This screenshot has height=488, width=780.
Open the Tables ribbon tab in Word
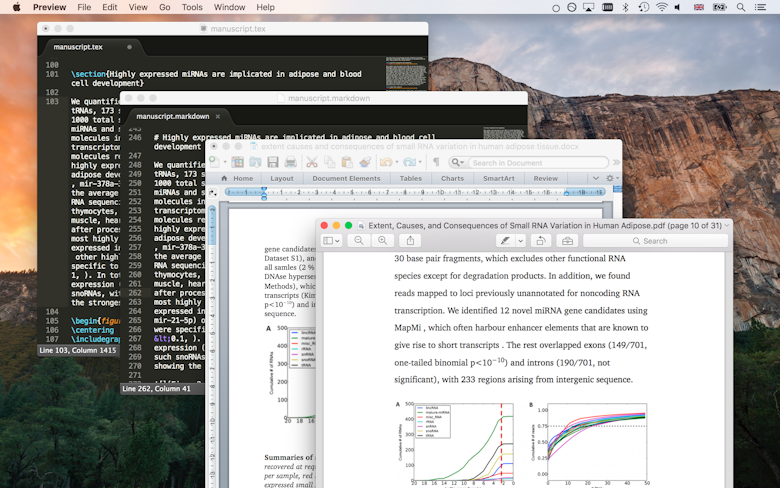(x=410, y=178)
